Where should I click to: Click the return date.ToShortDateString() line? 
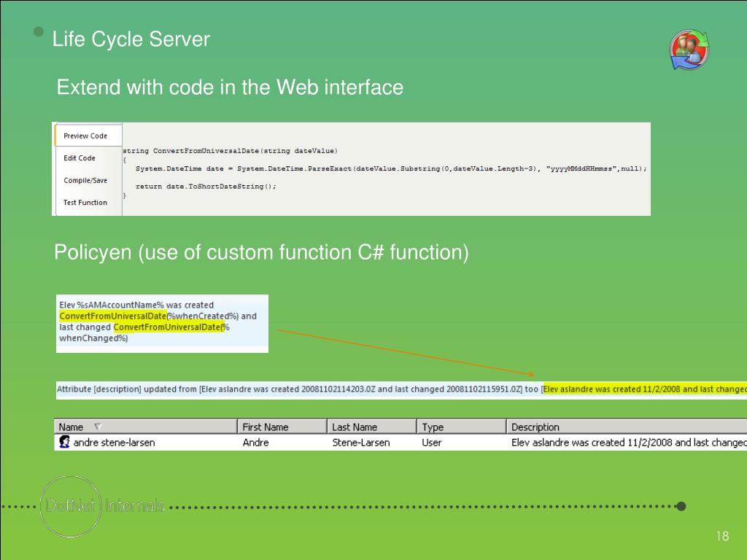pyautogui.click(x=206, y=187)
